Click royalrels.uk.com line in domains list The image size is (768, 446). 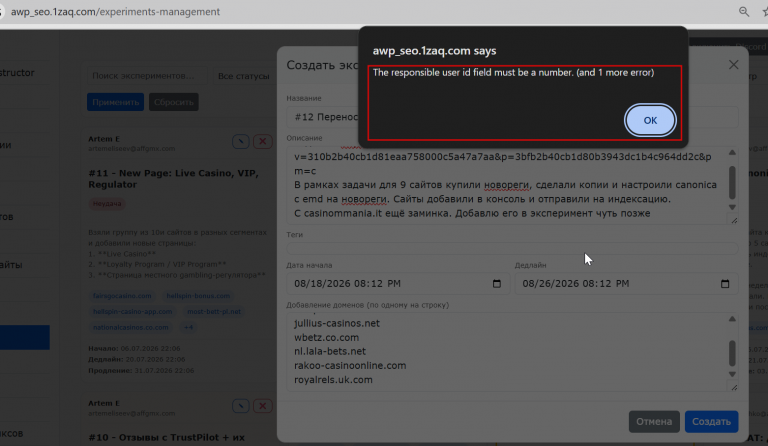point(333,379)
